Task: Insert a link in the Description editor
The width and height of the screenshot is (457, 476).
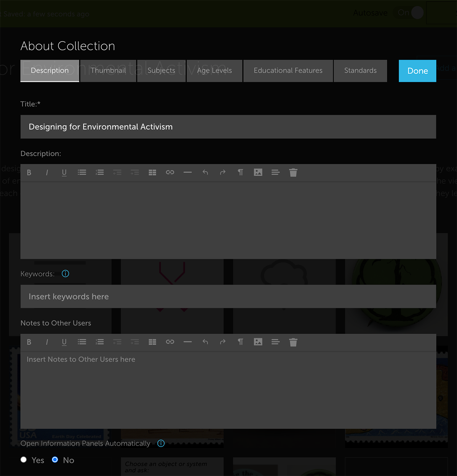Action: (170, 173)
